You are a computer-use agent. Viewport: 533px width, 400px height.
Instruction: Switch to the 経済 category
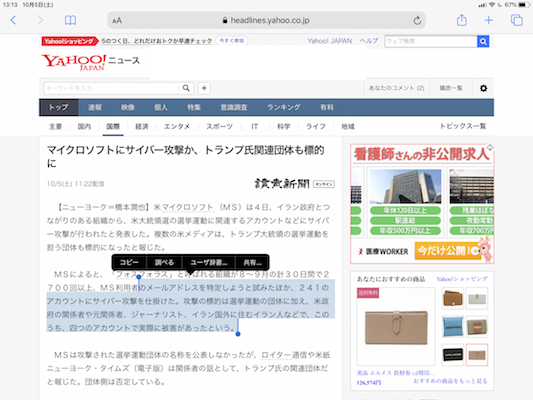click(142, 126)
